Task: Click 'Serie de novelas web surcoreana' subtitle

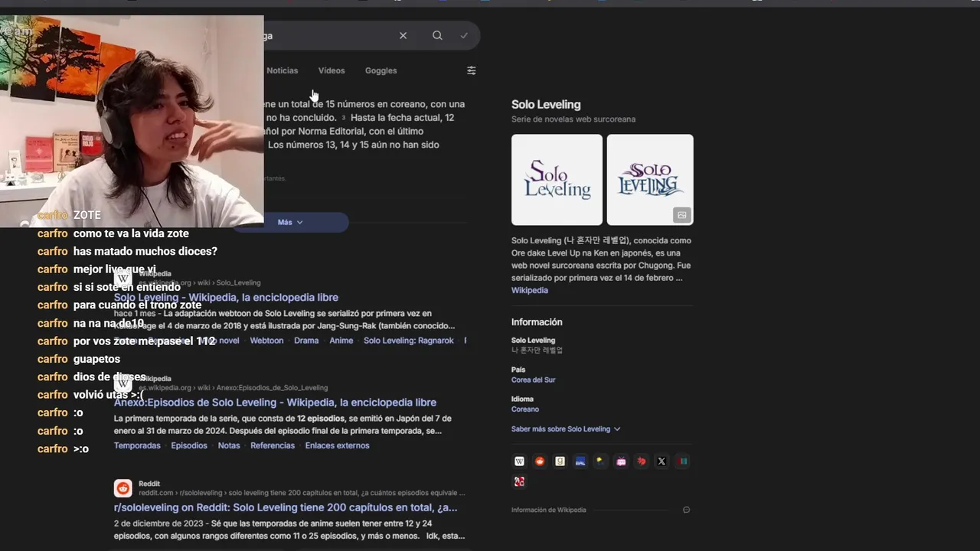Action: click(x=573, y=119)
